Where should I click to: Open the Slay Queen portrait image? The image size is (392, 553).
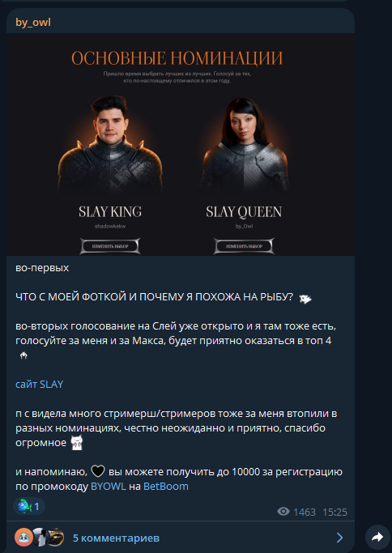[x=244, y=145]
